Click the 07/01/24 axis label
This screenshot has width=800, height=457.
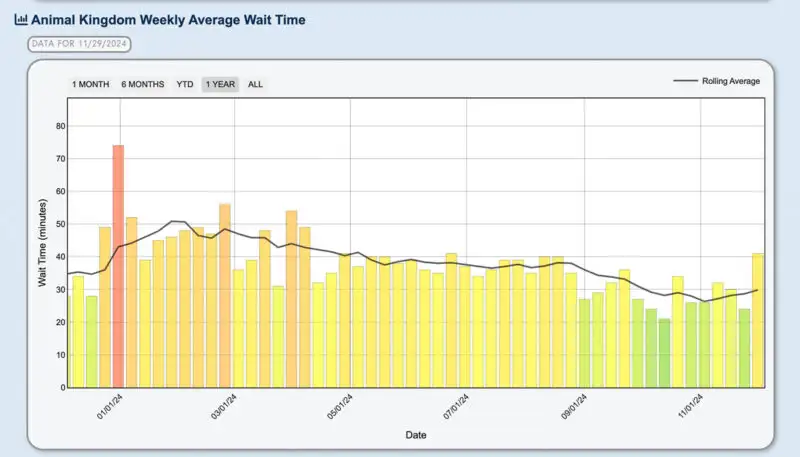click(x=456, y=407)
